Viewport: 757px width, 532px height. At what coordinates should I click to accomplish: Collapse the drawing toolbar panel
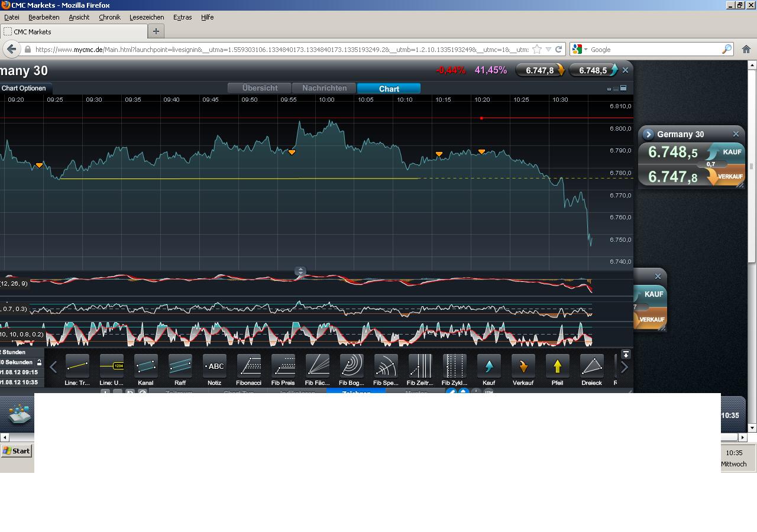(626, 355)
